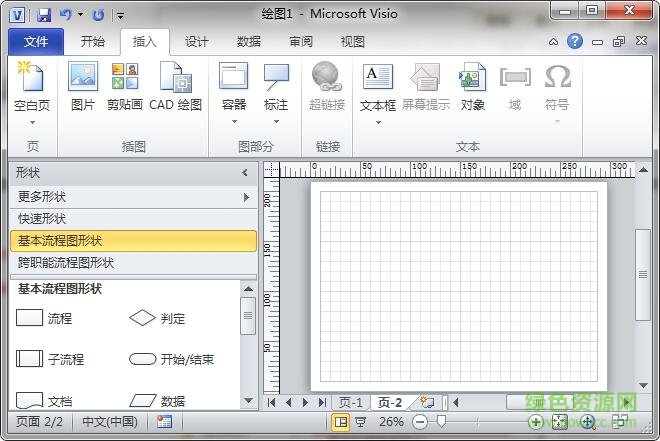Viewport: 660px width, 441px height.
Task: Insert a 空白页 blank page
Action: [32, 86]
